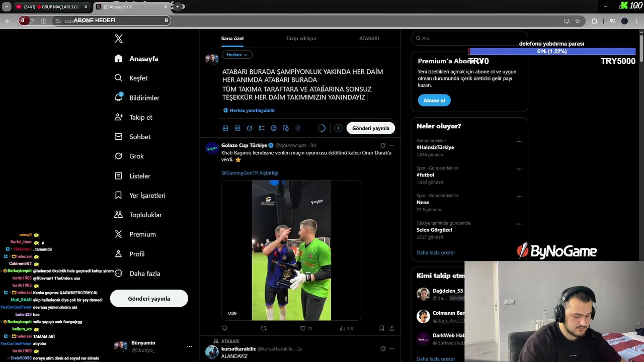Open the emoji picker in composer
644x362 pixels.
274,128
